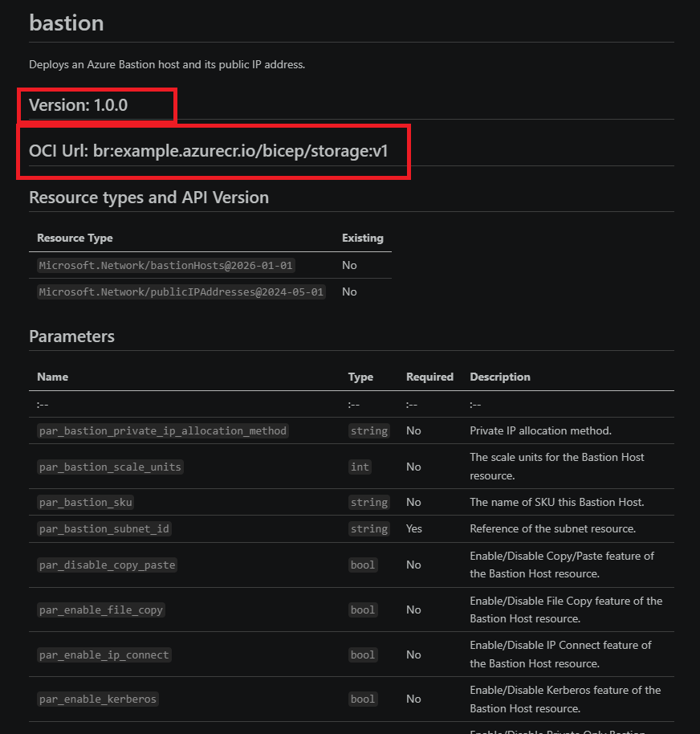
Task: Click the Enable/Disable File Copy feature description
Action: tap(566, 610)
